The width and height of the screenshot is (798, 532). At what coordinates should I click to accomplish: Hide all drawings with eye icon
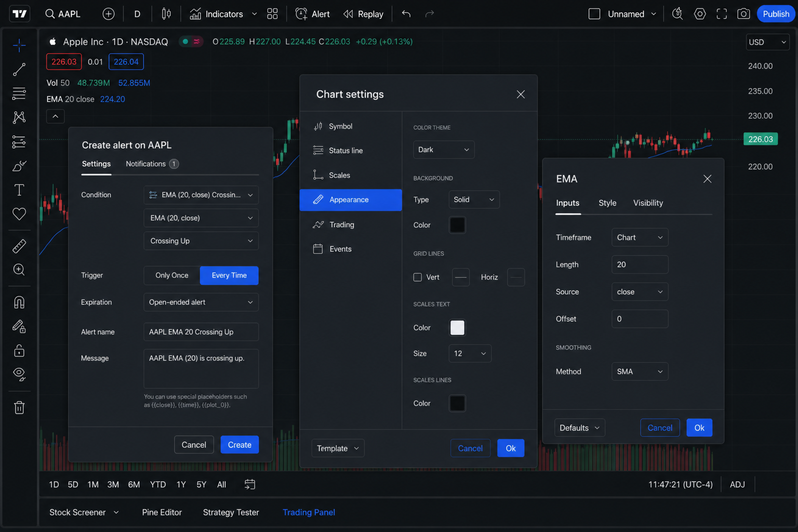tap(19, 375)
